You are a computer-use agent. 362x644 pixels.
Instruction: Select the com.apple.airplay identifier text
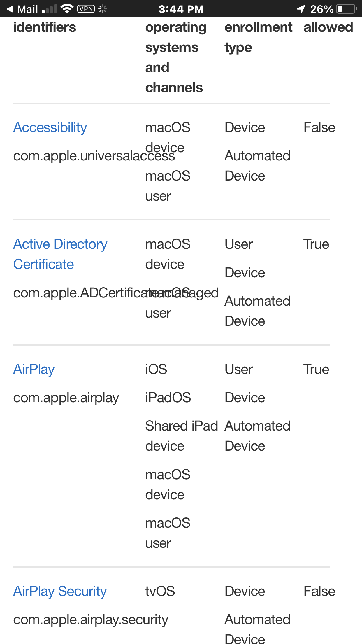66,398
